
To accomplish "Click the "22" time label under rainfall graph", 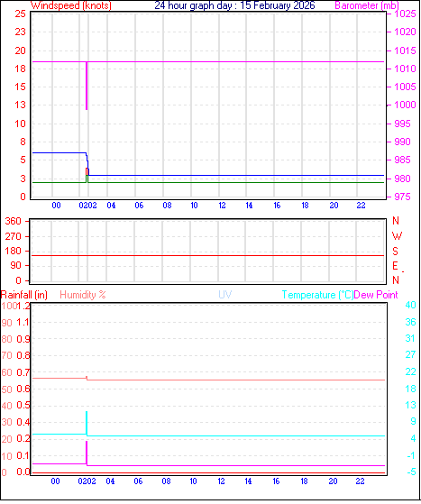I will [x=361, y=481].
